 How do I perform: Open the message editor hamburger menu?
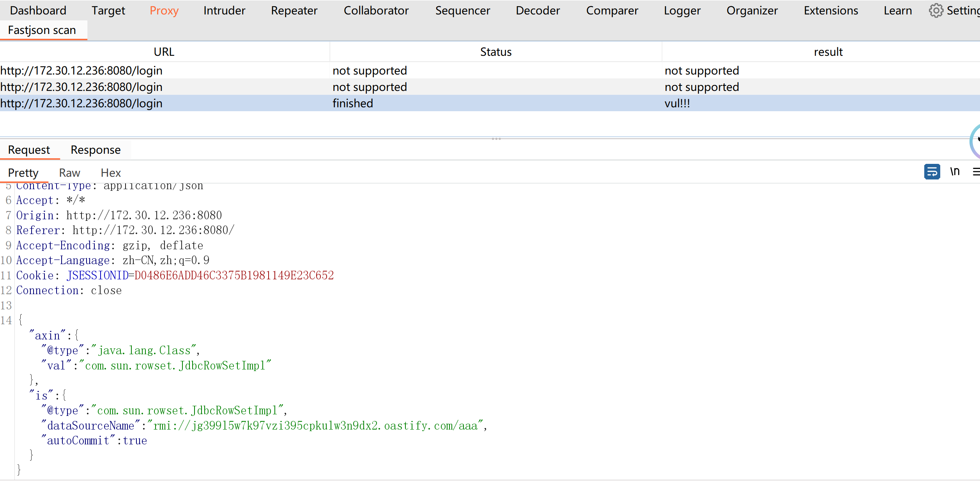(976, 172)
